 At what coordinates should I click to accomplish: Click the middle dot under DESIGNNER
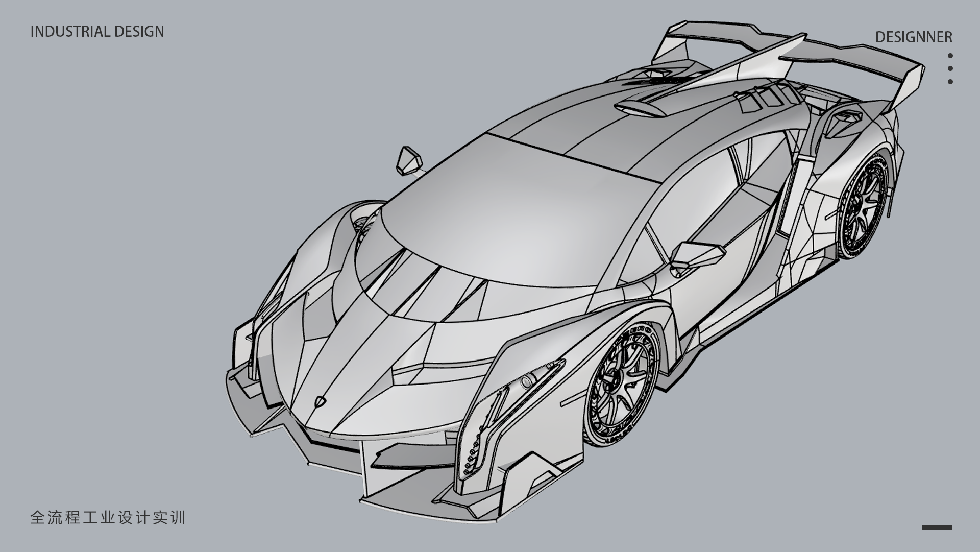pyautogui.click(x=950, y=68)
